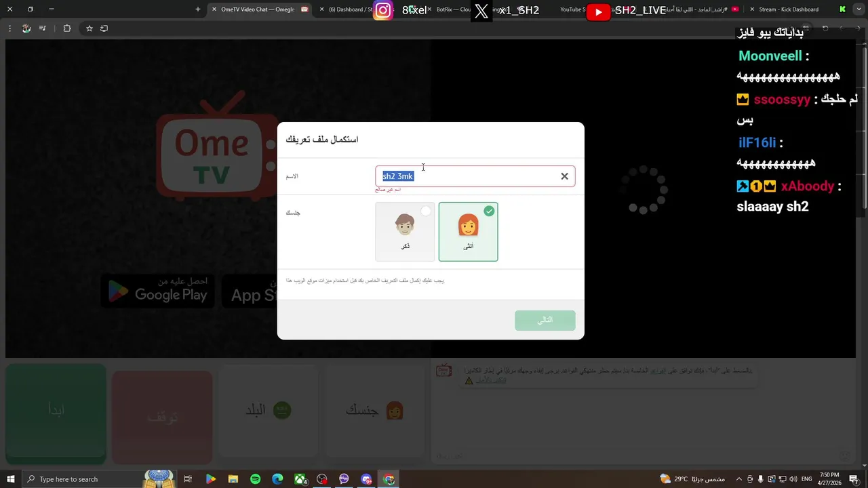
Task: Show hidden system tray icons
Action: coord(739,479)
